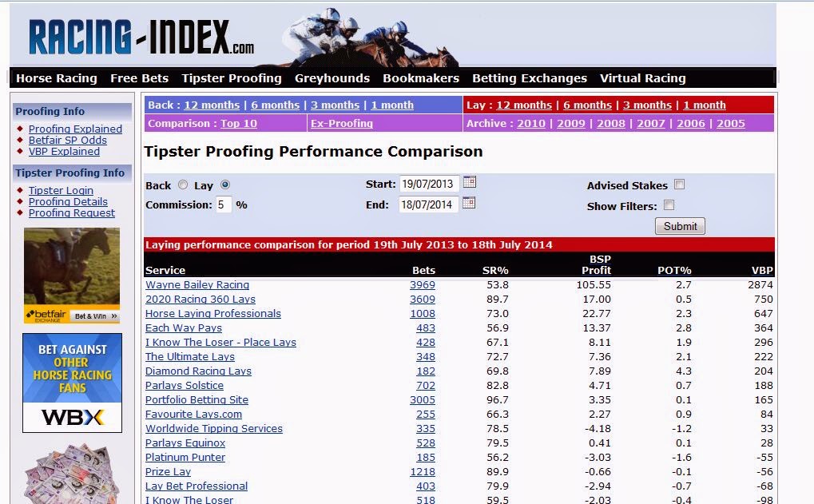This screenshot has height=504, width=814.
Task: Open the Greyhounds menu item
Action: pyautogui.click(x=332, y=78)
